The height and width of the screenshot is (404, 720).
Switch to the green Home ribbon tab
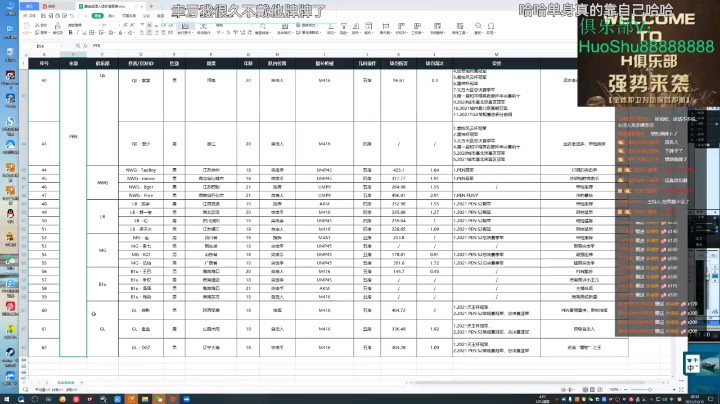point(97,16)
